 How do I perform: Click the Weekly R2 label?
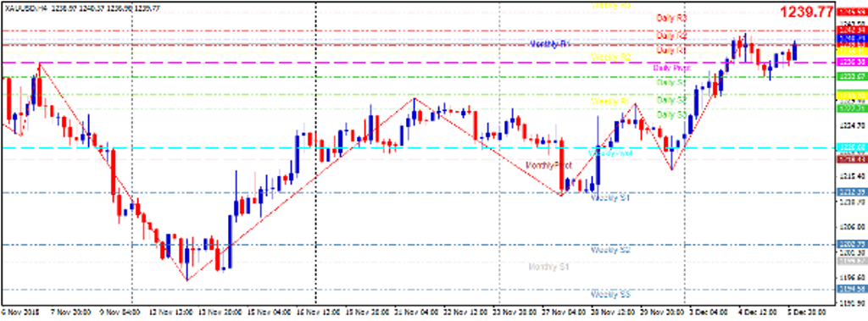[x=611, y=57]
